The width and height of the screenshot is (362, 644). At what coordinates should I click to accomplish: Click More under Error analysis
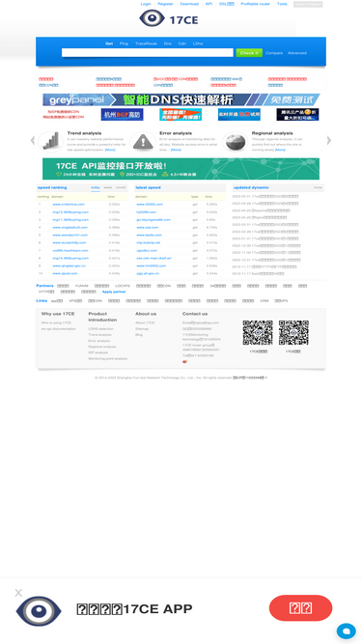176,150
